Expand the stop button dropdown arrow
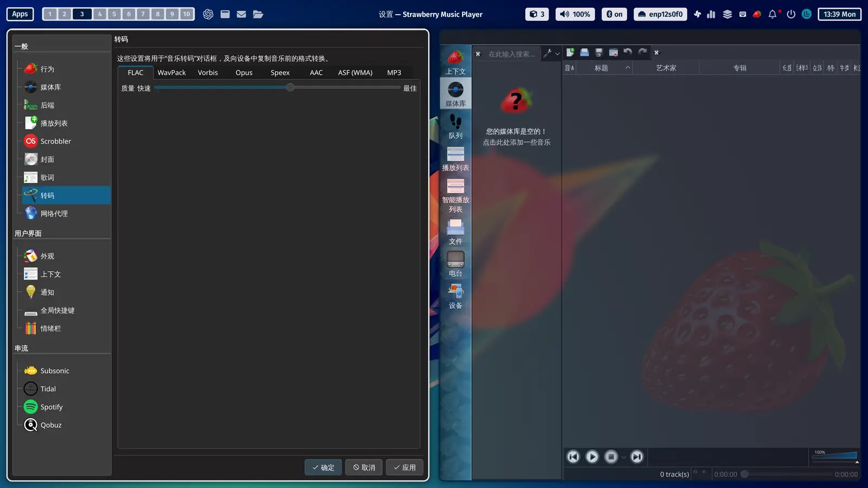 pyautogui.click(x=624, y=457)
